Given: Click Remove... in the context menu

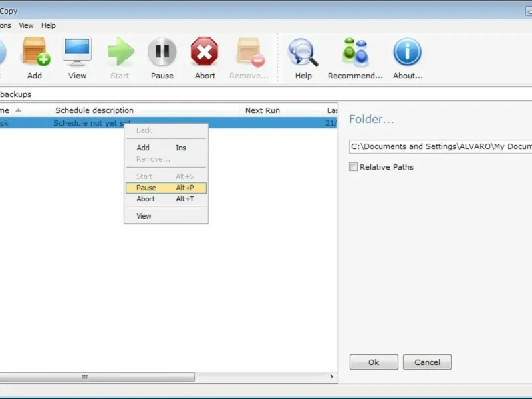Looking at the screenshot, I should (166, 159).
